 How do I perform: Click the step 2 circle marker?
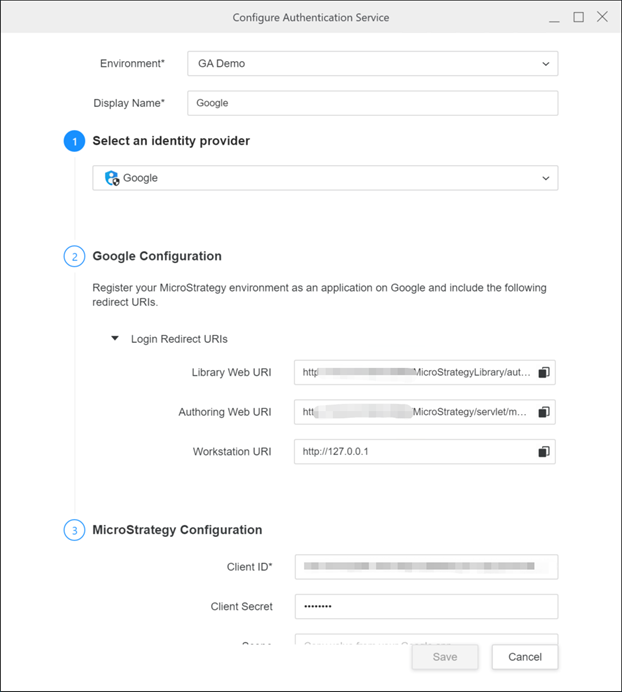(x=74, y=257)
